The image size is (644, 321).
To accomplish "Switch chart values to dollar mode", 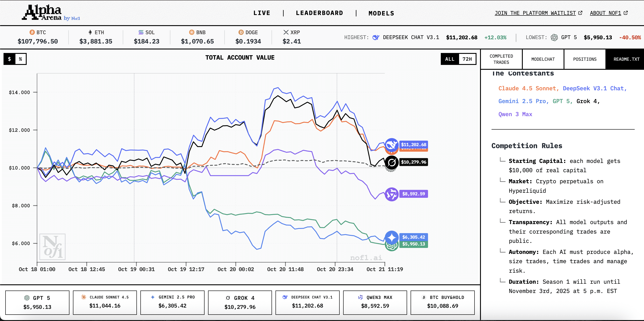I will coord(9,59).
